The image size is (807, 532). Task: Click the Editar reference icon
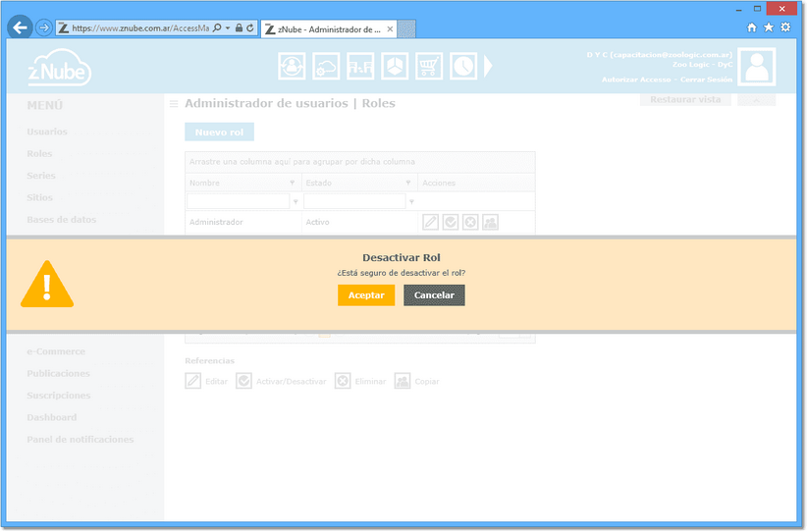click(x=193, y=381)
